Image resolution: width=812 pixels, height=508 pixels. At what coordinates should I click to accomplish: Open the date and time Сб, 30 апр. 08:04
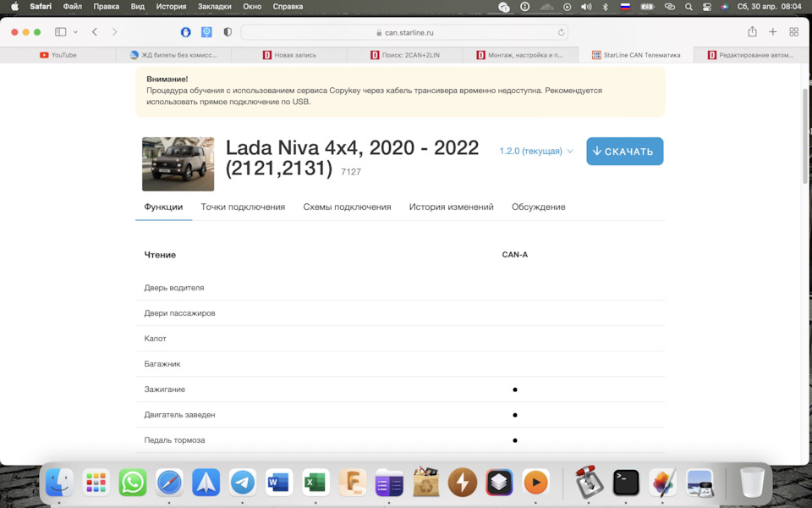(x=770, y=7)
